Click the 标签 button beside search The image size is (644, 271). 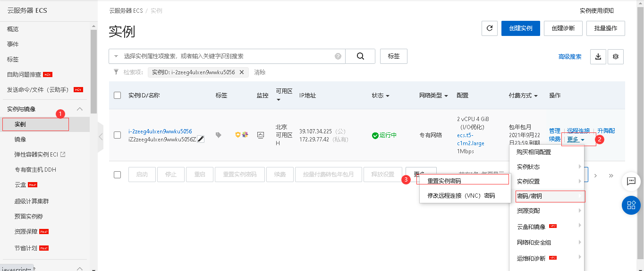(x=394, y=56)
